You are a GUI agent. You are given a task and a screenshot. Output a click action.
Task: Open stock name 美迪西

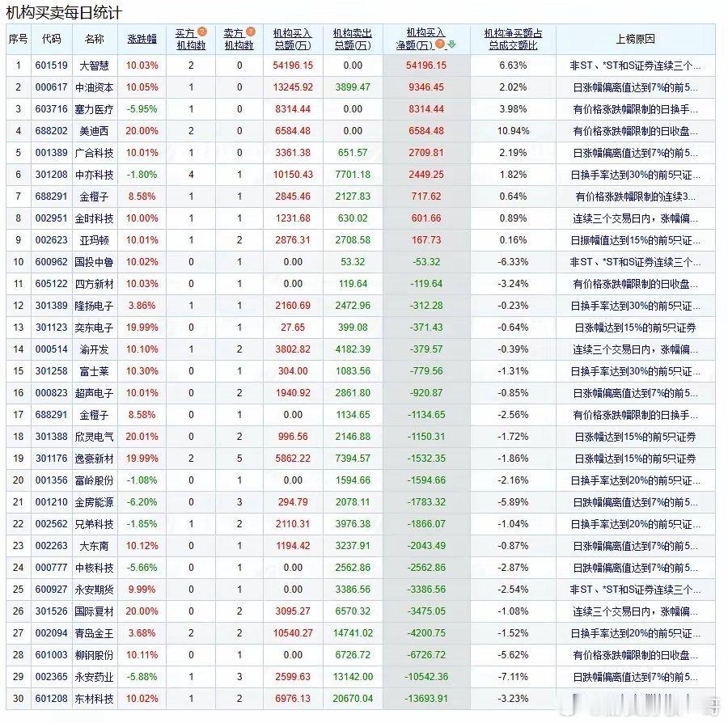pos(95,131)
